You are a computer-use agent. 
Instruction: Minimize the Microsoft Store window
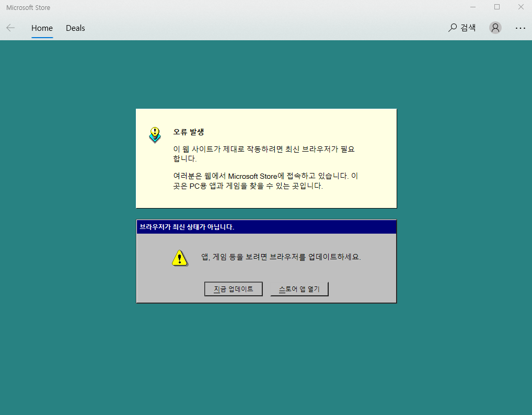click(472, 7)
